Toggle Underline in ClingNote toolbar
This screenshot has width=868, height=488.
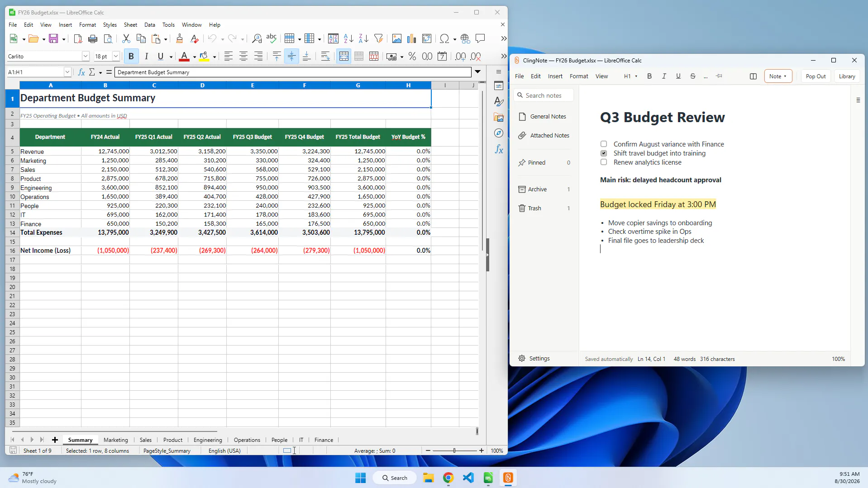678,76
